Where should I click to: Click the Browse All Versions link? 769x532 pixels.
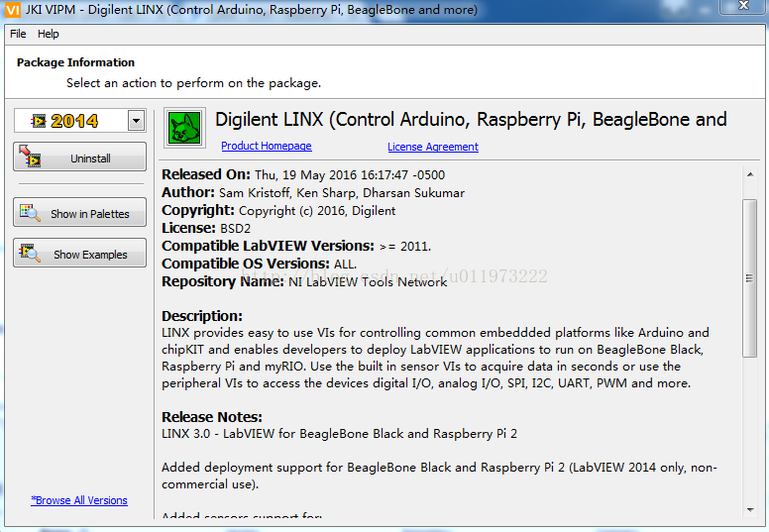[x=79, y=500]
